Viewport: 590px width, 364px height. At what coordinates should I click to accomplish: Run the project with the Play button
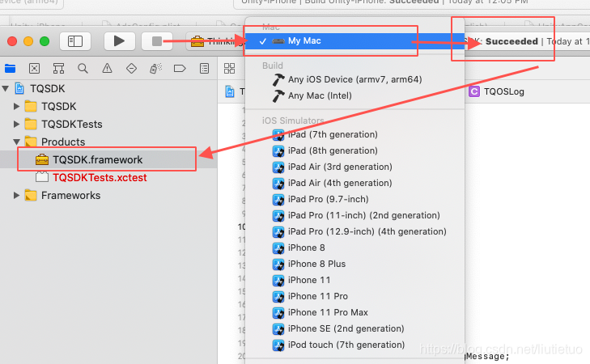click(119, 41)
